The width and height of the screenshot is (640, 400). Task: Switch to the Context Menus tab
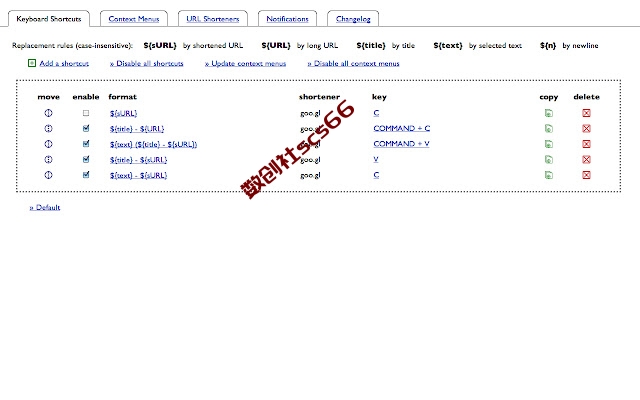(x=133, y=19)
